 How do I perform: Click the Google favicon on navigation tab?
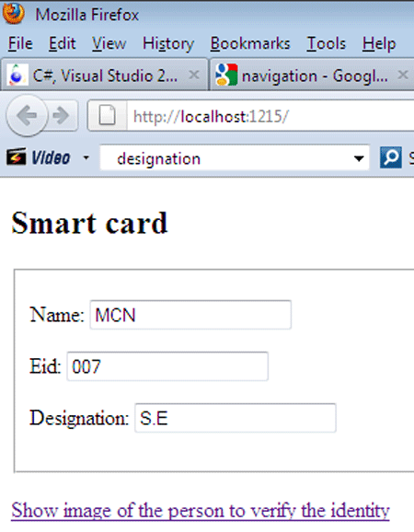point(226,75)
